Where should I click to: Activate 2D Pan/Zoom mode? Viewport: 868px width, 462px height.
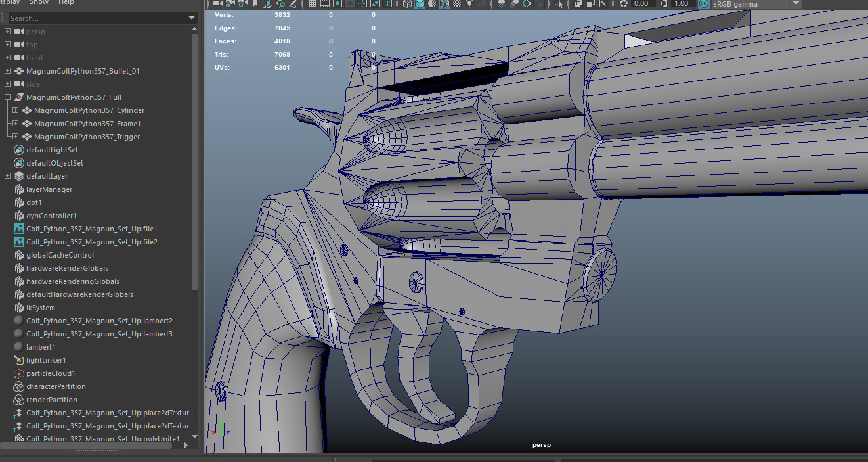(x=281, y=3)
